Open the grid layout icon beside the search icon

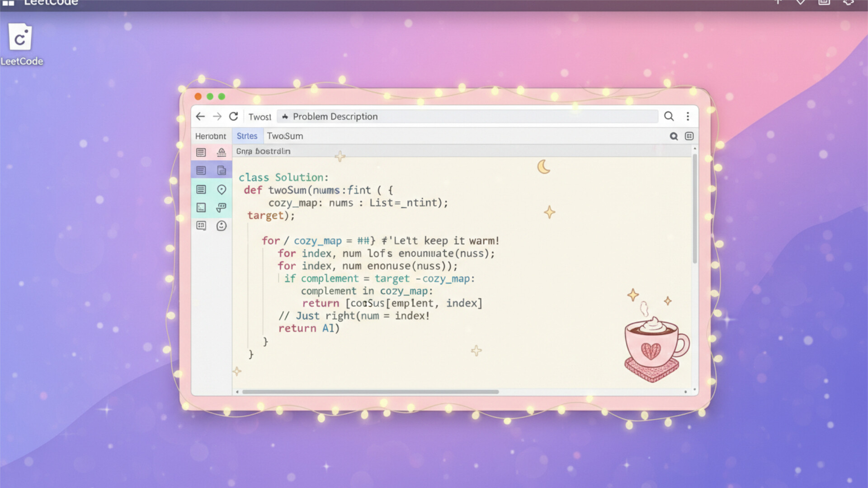pyautogui.click(x=690, y=136)
